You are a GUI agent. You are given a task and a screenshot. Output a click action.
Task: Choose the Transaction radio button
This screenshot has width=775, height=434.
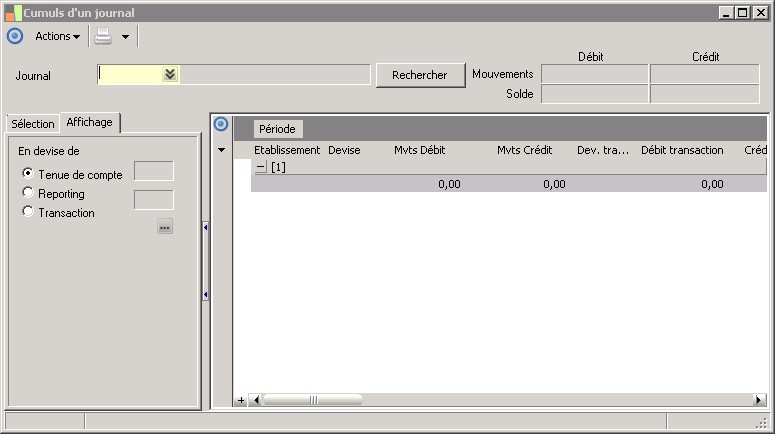tap(28, 212)
